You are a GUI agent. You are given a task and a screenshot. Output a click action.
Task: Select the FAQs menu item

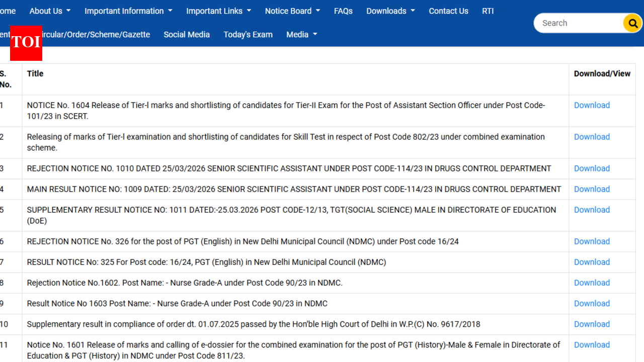pyautogui.click(x=343, y=11)
